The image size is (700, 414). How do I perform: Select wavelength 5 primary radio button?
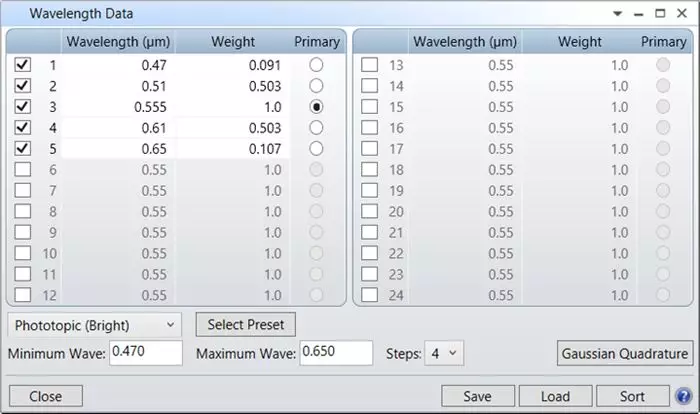317,148
